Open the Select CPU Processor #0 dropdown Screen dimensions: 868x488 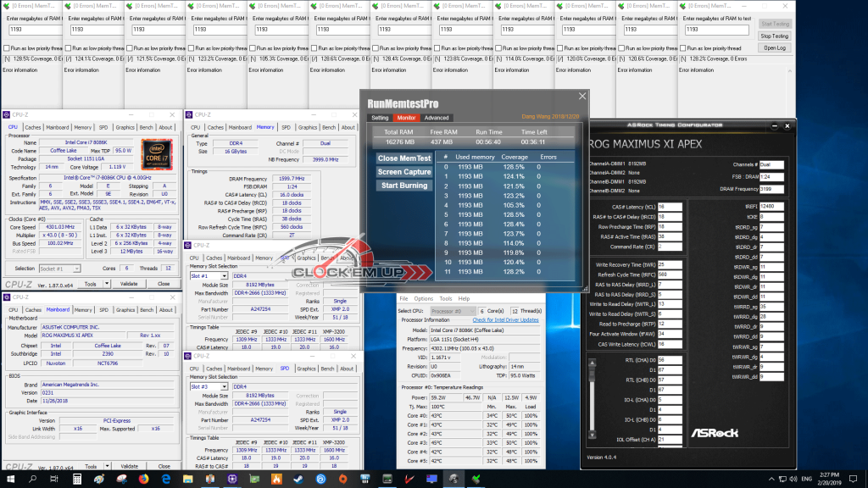(x=453, y=311)
